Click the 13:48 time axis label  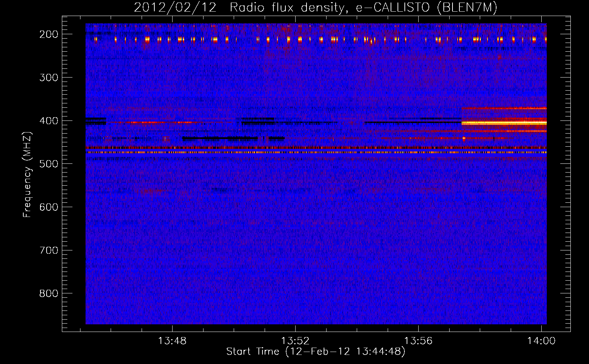pyautogui.click(x=172, y=341)
